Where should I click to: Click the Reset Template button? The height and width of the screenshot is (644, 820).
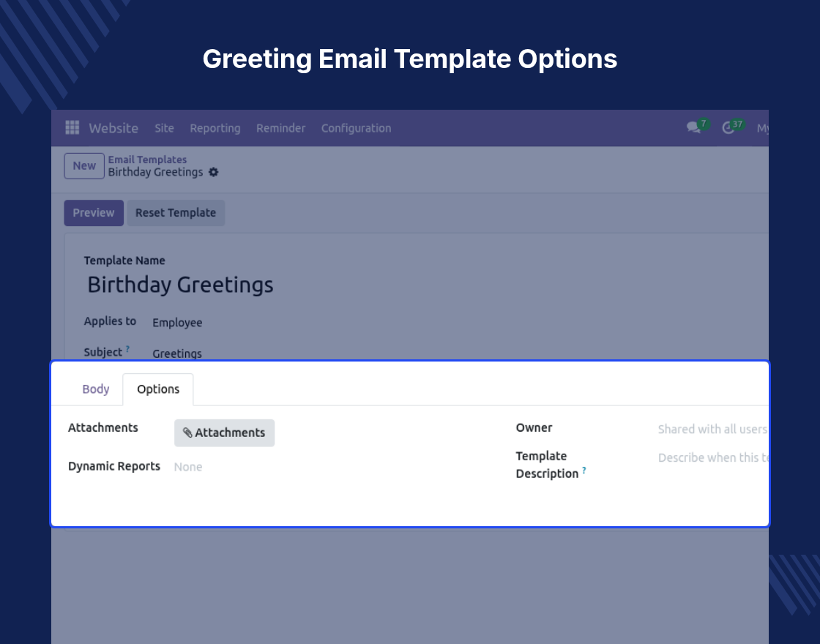[x=176, y=213]
